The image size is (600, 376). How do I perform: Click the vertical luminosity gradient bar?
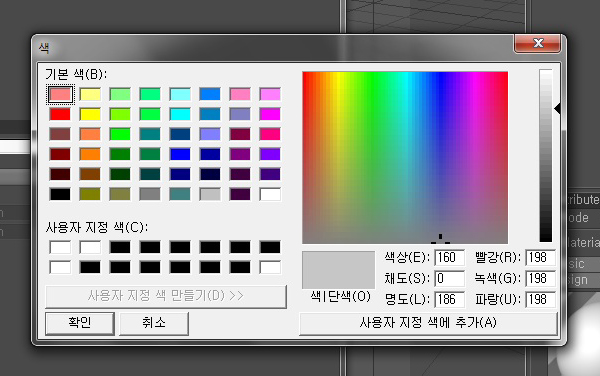tap(546, 156)
